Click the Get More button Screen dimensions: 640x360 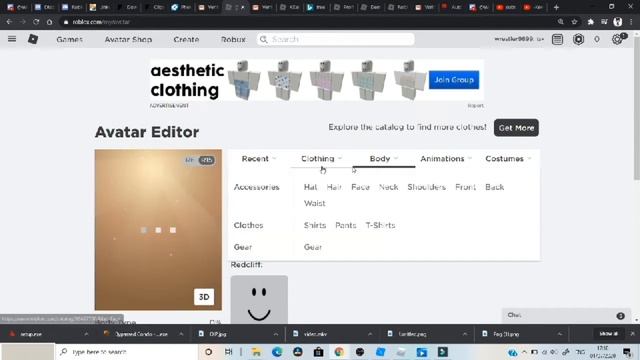click(516, 128)
